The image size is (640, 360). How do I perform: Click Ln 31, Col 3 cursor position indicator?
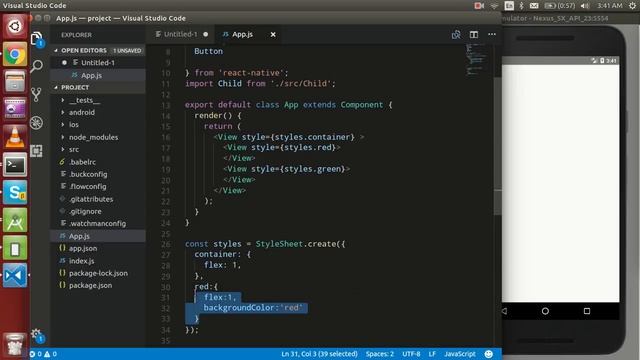point(319,354)
